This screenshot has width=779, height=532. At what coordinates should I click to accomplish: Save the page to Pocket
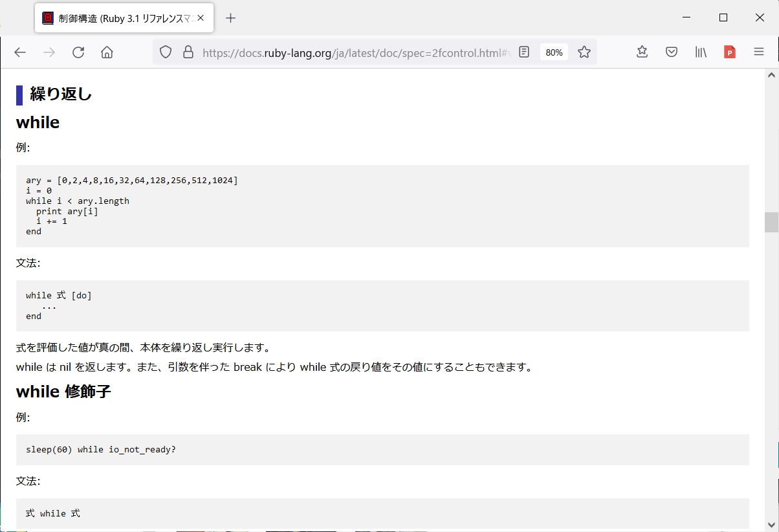pyautogui.click(x=672, y=52)
